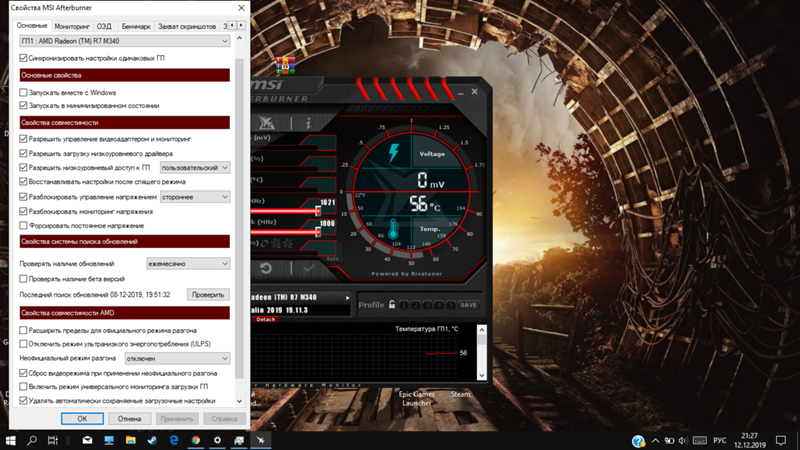Click the apply checkmark icon in Afterburner
800x450 pixels.
point(309,268)
